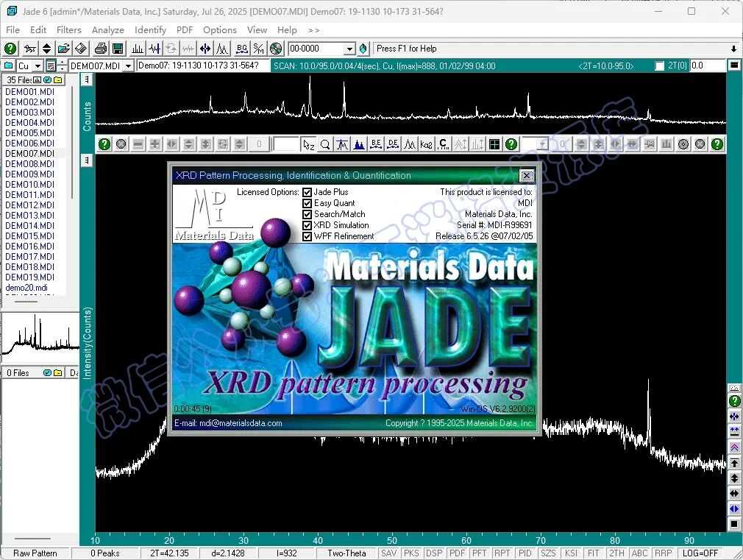Open the Identify menu
Screen dimensions: 743x560
150,30
